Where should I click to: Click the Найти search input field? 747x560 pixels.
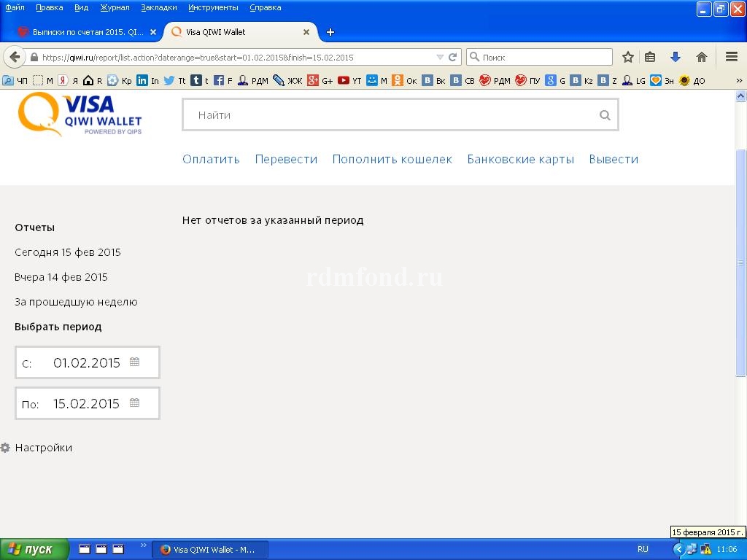click(400, 114)
